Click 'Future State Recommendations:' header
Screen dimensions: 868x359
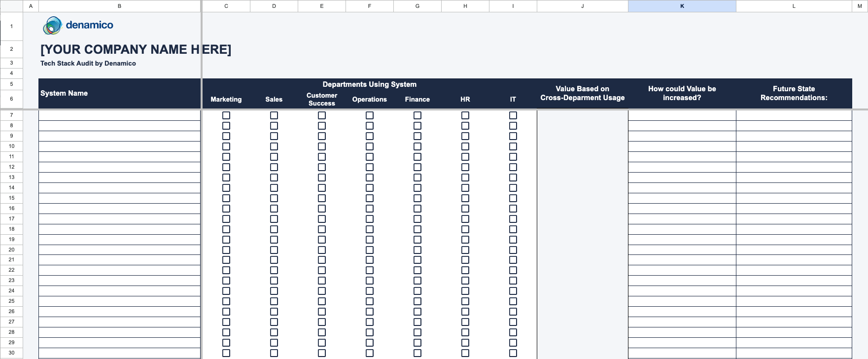coord(794,93)
